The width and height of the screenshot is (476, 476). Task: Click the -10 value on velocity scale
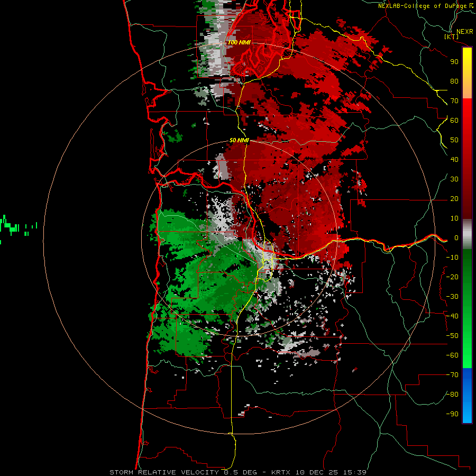pos(452,258)
